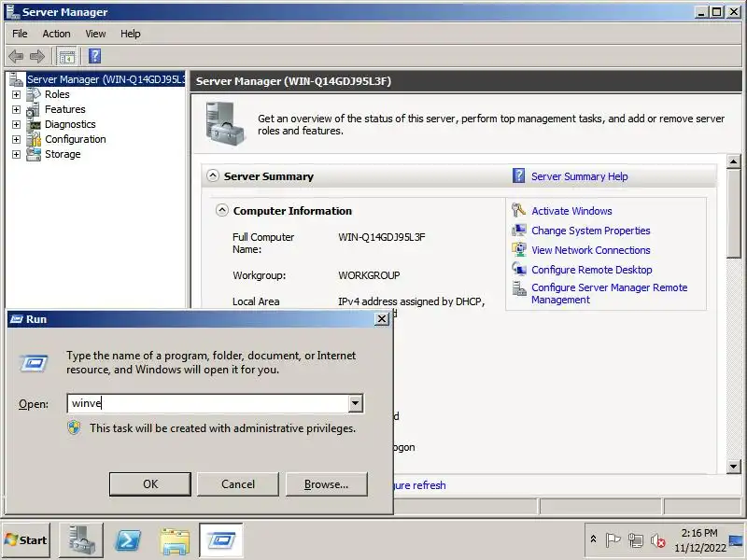This screenshot has width=747, height=560.
Task: Click the Change System Properties link
Action: point(591,231)
